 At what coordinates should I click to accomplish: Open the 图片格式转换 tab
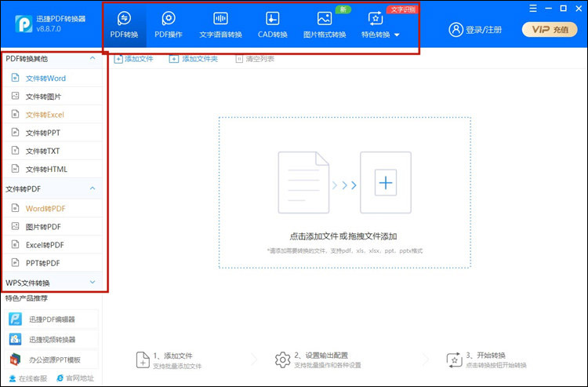pos(325,25)
